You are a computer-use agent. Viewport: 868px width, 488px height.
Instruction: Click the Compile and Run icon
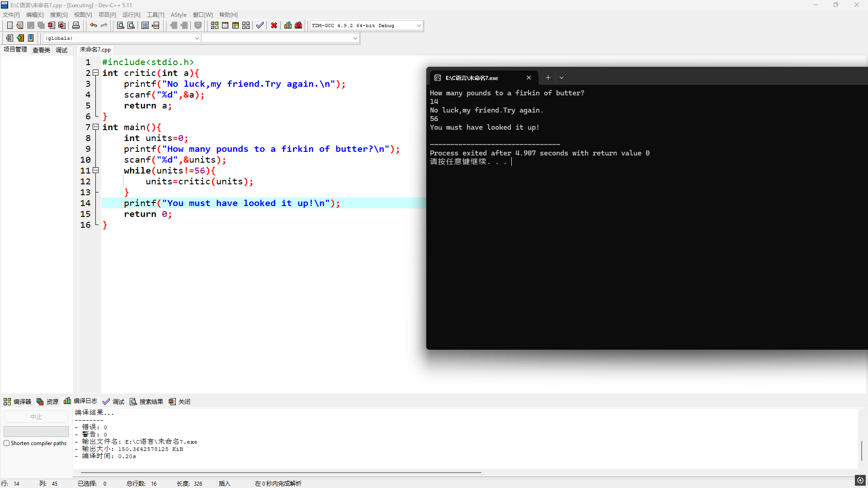tap(235, 25)
